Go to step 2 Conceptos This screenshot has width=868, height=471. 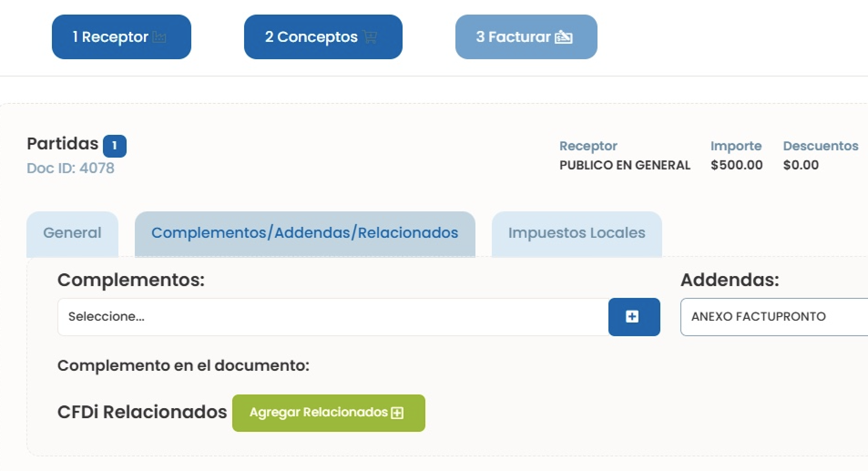(323, 37)
